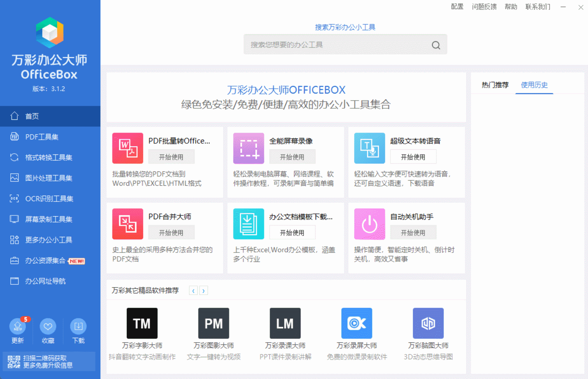Select the PDF合并大师 merge icon

tap(128, 224)
